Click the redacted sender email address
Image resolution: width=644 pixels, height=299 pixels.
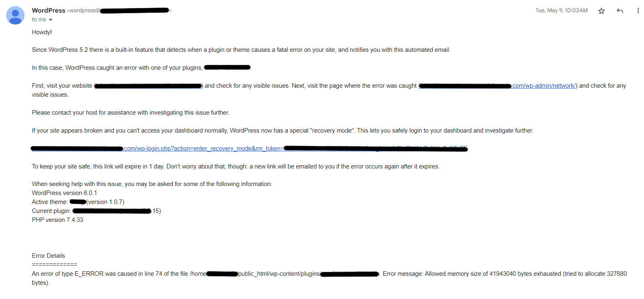135,11
